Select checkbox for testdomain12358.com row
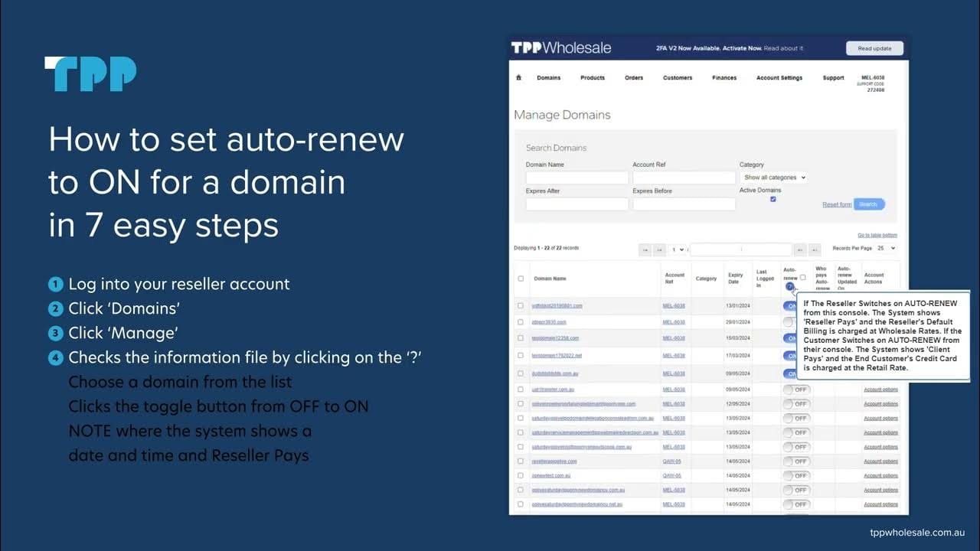The height and width of the screenshot is (551, 980). (x=521, y=337)
